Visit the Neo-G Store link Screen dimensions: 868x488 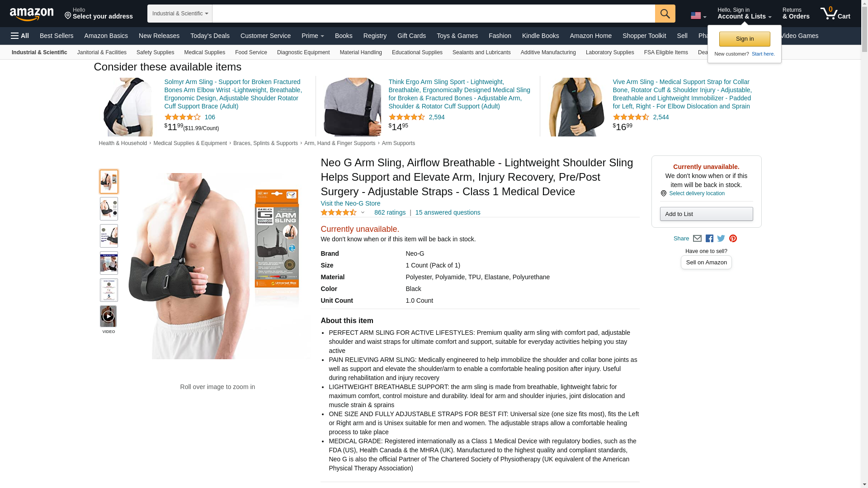pos(350,203)
